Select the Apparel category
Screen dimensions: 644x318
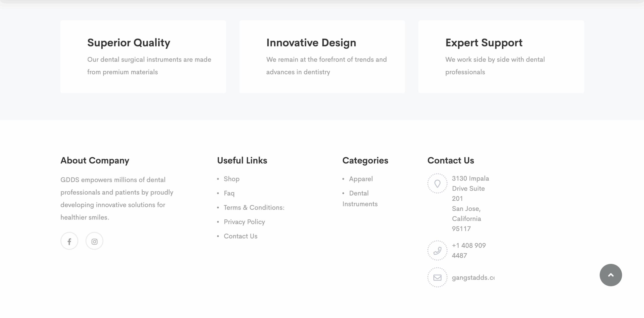click(361, 179)
